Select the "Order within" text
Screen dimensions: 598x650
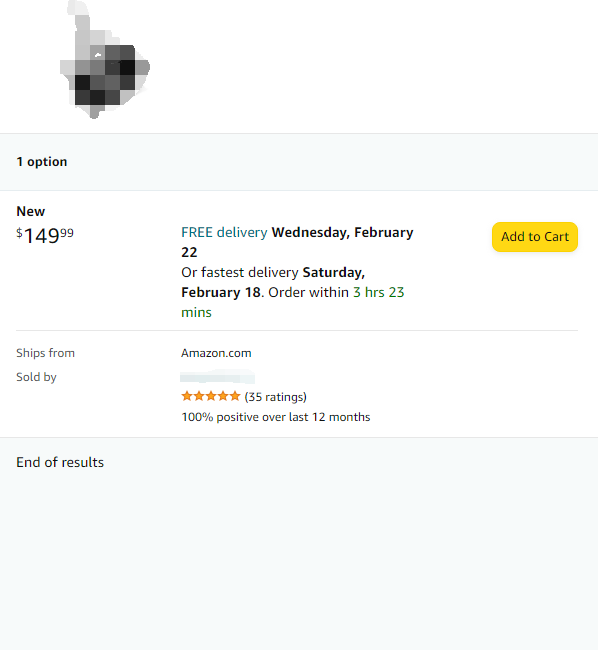(x=308, y=292)
